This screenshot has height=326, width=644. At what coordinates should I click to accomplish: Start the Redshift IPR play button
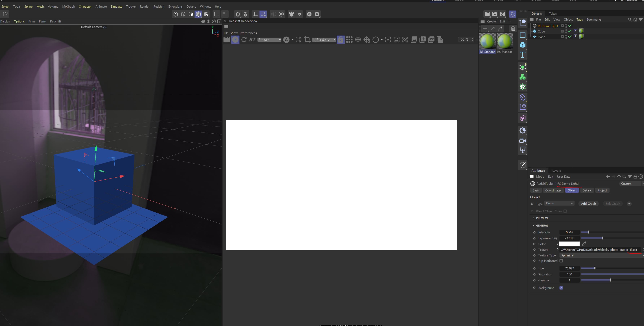[x=235, y=40]
